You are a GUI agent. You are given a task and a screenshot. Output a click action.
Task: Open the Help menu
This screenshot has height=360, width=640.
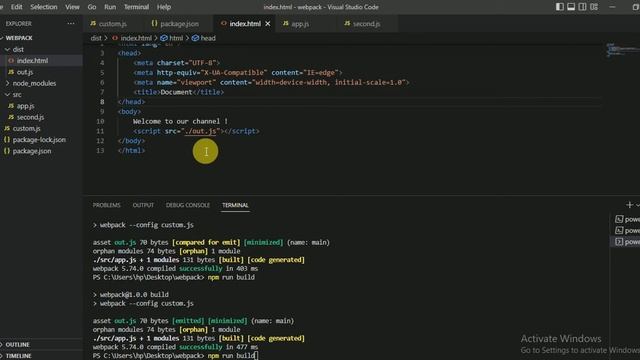(x=164, y=7)
